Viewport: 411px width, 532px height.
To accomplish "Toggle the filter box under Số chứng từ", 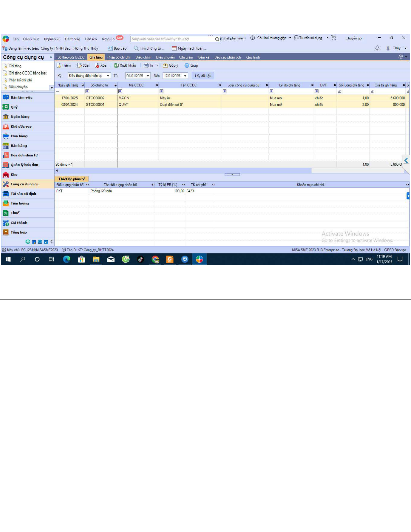I will (87, 91).
